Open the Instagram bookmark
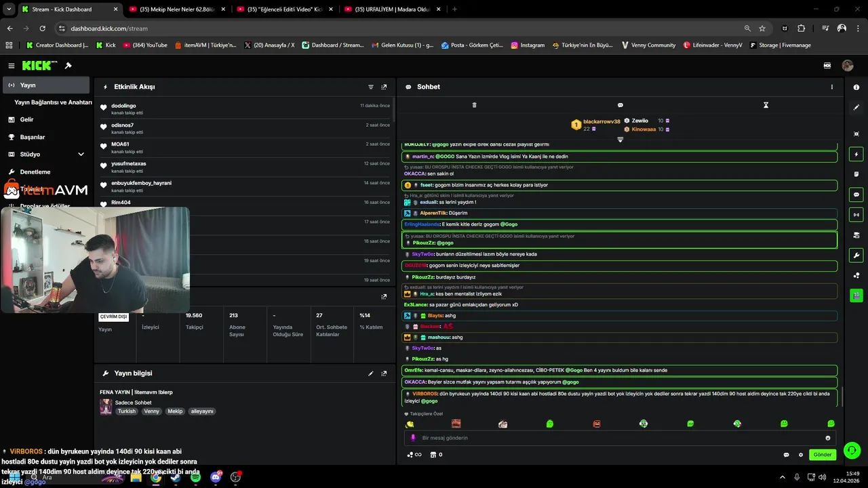The image size is (868, 488). [528, 45]
